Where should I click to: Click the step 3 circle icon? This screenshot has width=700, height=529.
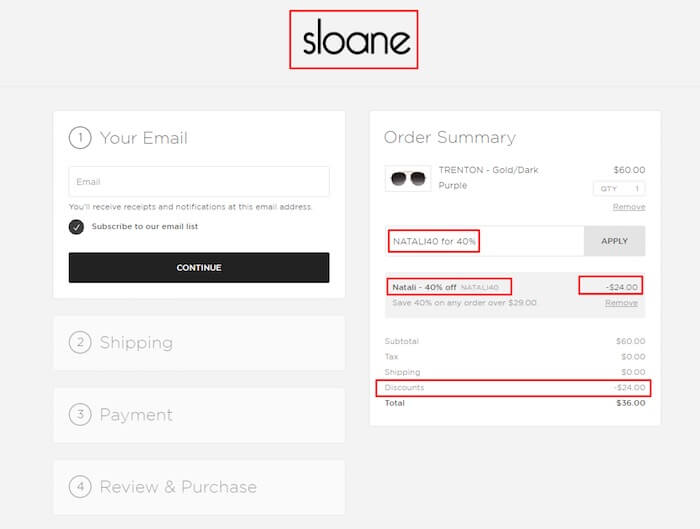(x=80, y=414)
